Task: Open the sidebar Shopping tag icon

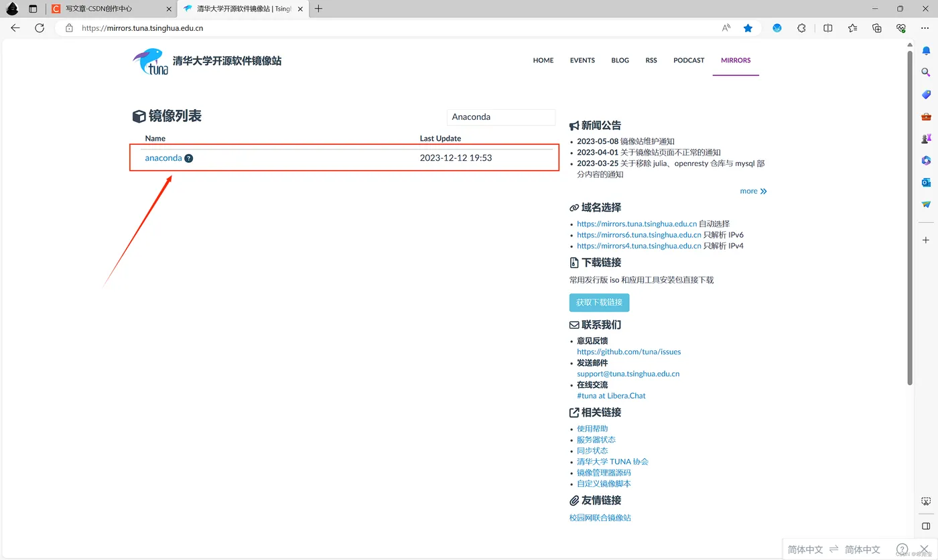Action: coord(926,94)
